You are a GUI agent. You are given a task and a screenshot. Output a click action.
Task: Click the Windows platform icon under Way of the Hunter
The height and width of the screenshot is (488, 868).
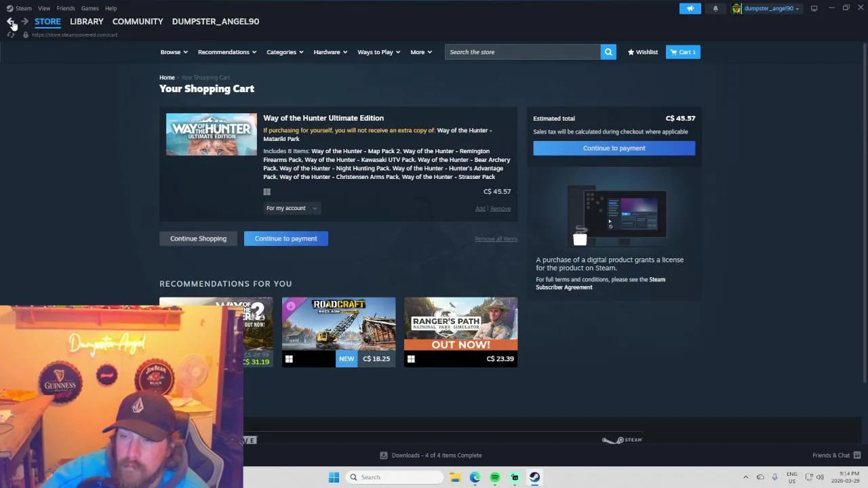coord(267,192)
